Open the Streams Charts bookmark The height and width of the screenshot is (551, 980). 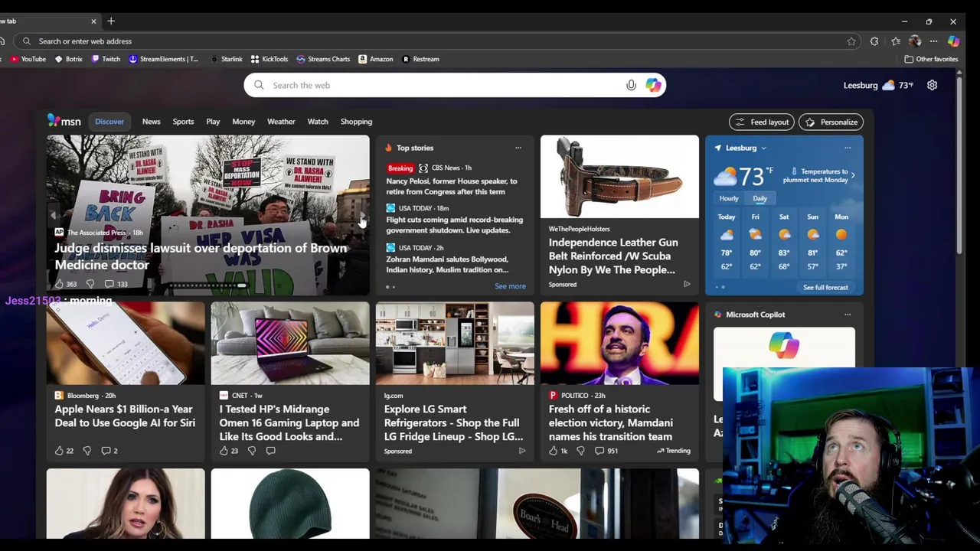point(323,59)
